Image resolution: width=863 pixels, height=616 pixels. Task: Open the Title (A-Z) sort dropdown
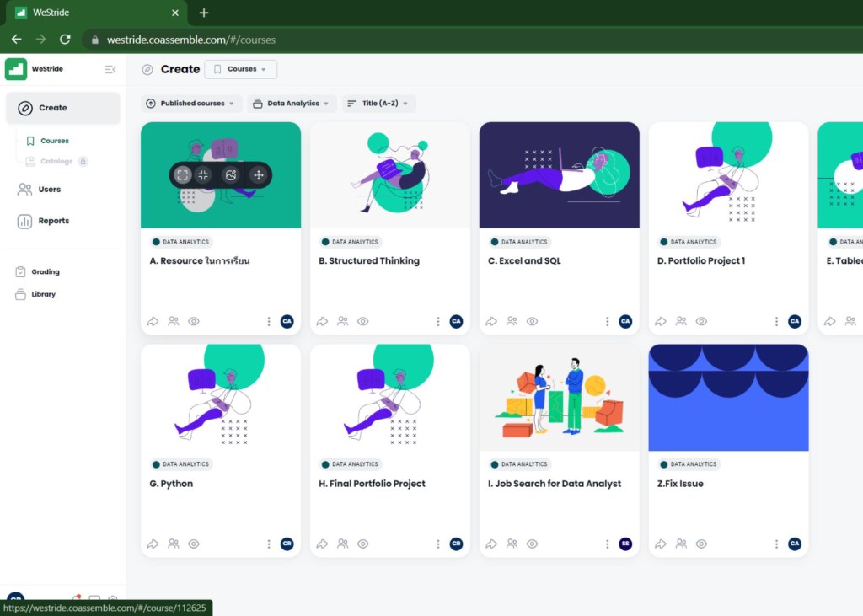(378, 104)
